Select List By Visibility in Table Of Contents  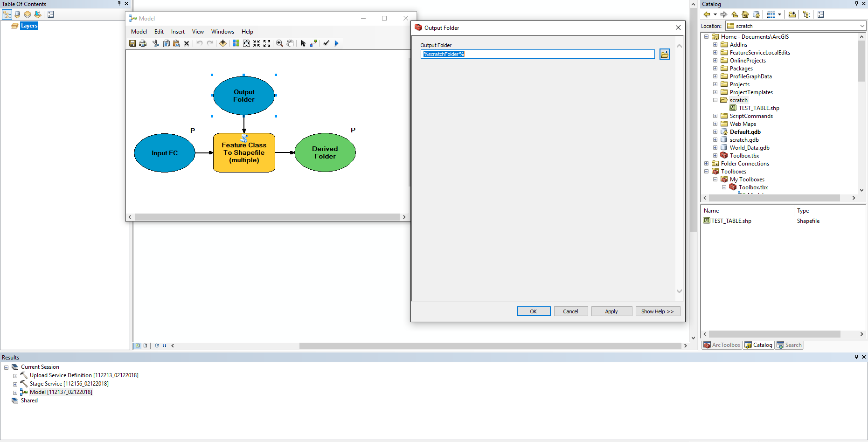28,14
